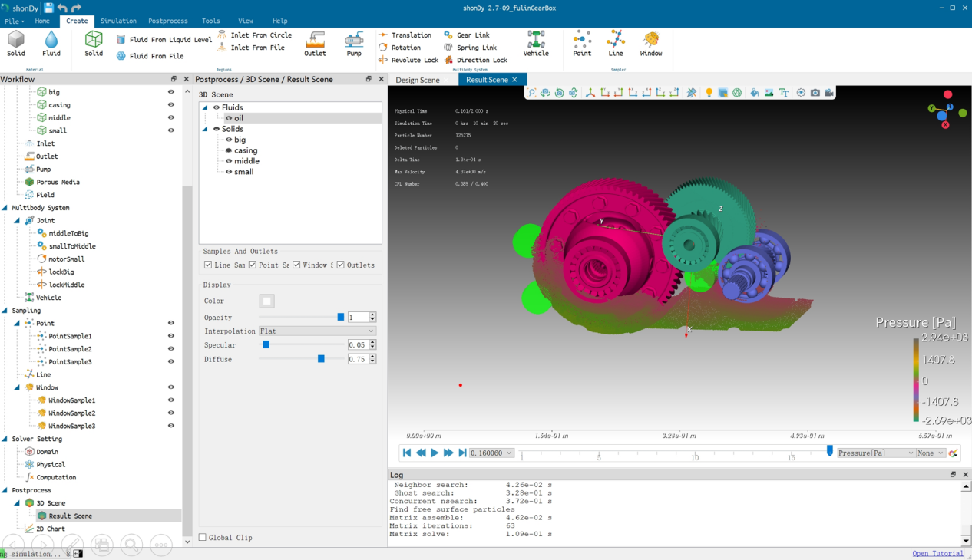Add a Vehicle multibody system

click(x=536, y=44)
